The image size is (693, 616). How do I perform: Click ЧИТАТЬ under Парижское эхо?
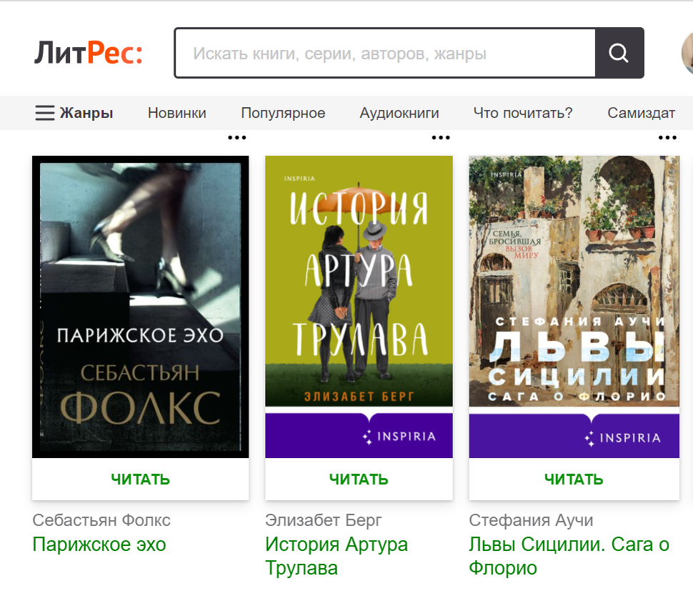(141, 480)
